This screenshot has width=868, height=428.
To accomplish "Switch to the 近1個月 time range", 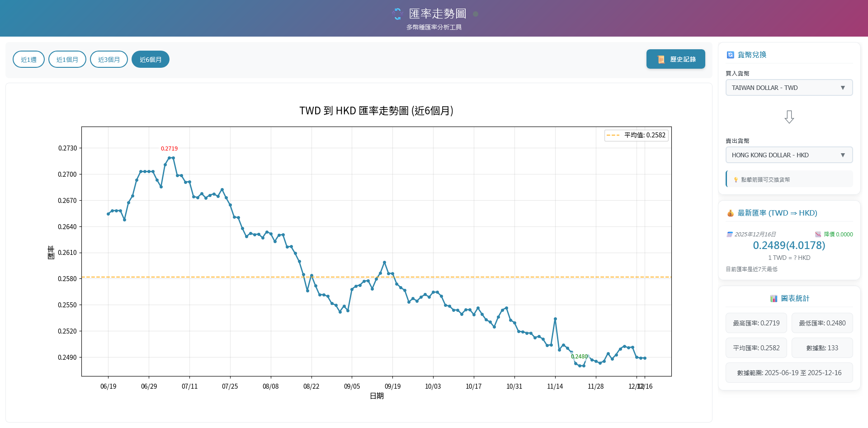I will click(x=67, y=60).
